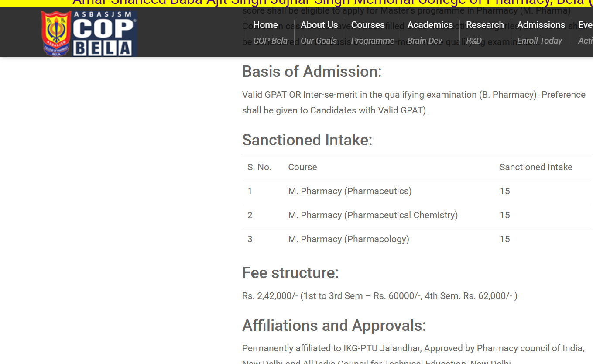Click the 'S. No.' column header
593x364 pixels.
pos(259,167)
